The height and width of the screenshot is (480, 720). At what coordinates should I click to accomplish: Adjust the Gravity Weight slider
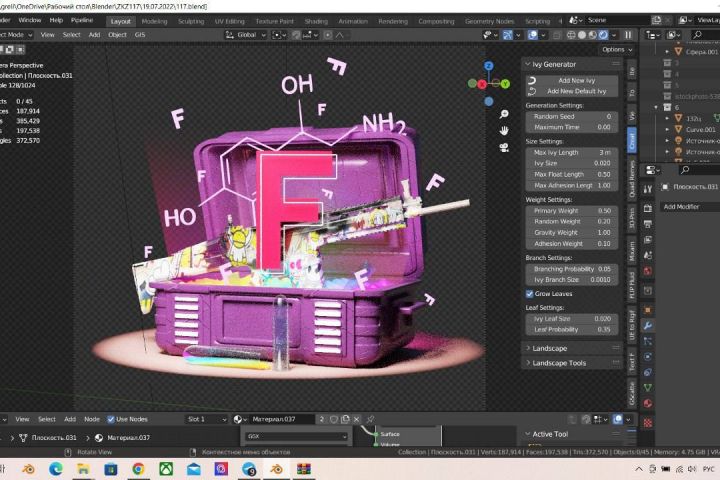coord(572,232)
